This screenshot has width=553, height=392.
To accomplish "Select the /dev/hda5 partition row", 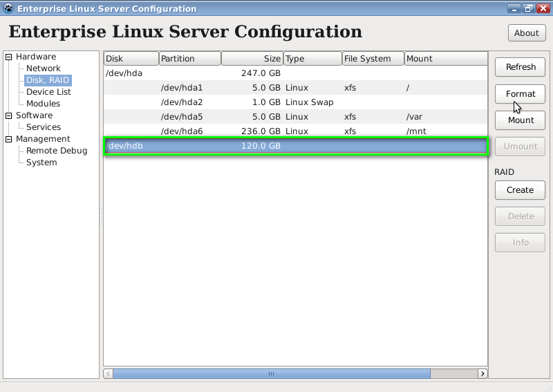I will click(x=296, y=116).
